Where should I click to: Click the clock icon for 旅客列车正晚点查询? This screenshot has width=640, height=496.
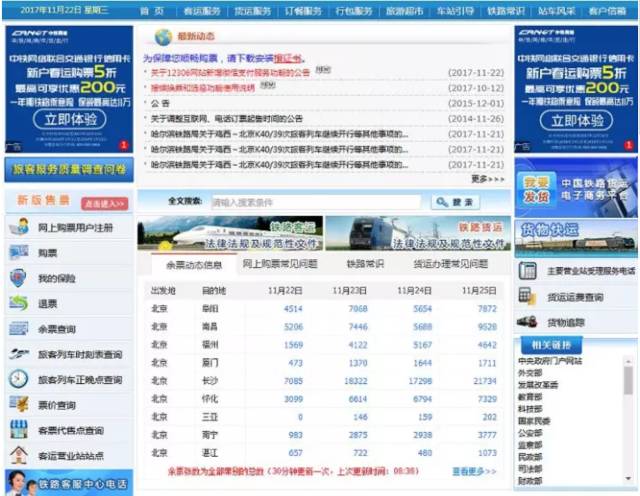point(18,379)
